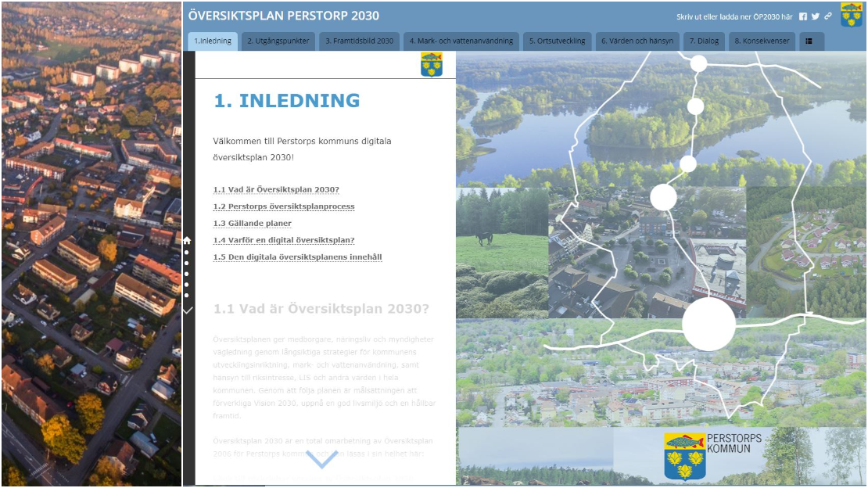This screenshot has width=868, height=488.
Task: Click faded heading '1.1 Vad är Översiktsplan 2030?'
Action: [321, 309]
